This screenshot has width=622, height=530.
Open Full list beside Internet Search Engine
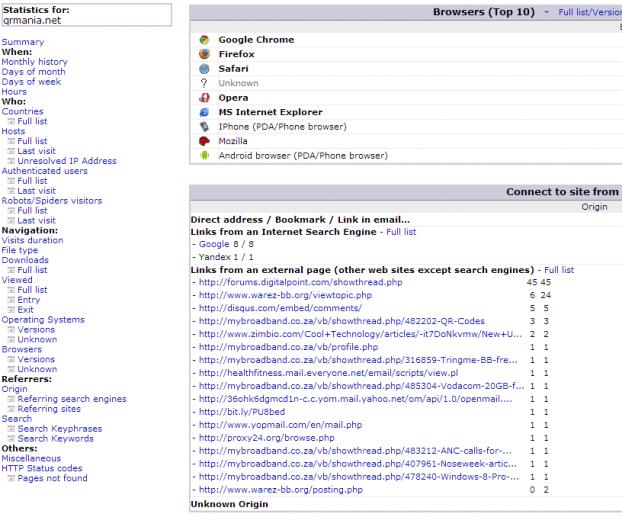[401, 232]
